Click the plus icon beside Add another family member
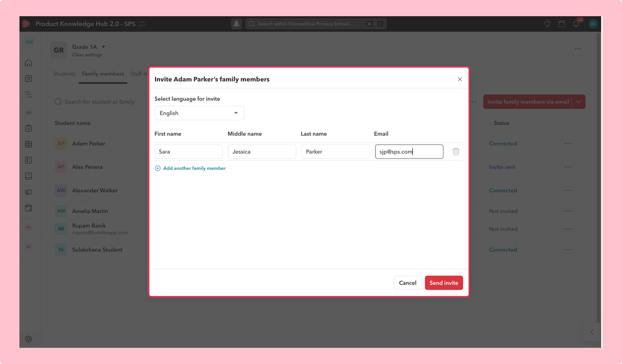 158,168
